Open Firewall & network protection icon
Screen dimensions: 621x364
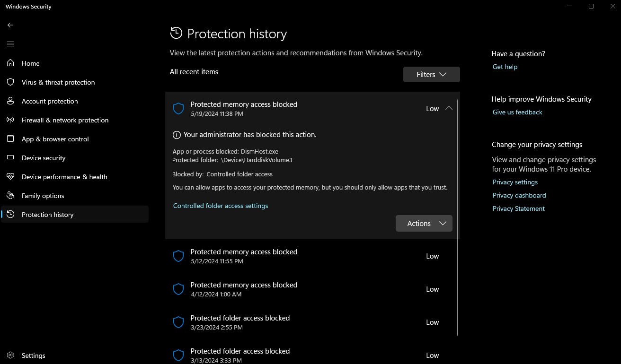pyautogui.click(x=10, y=120)
